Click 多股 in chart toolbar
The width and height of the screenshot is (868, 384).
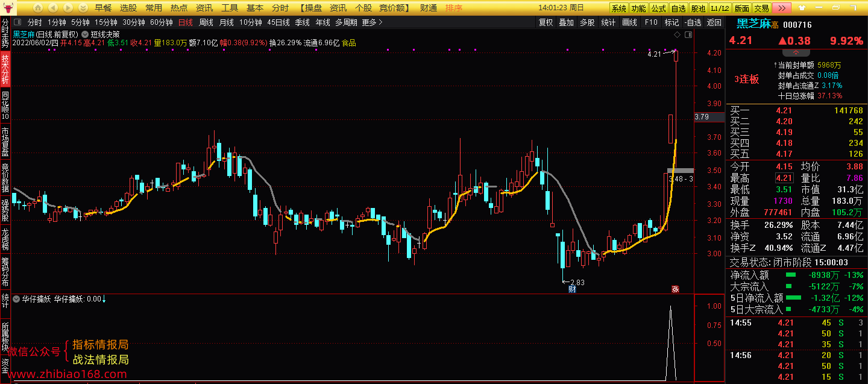click(x=587, y=22)
